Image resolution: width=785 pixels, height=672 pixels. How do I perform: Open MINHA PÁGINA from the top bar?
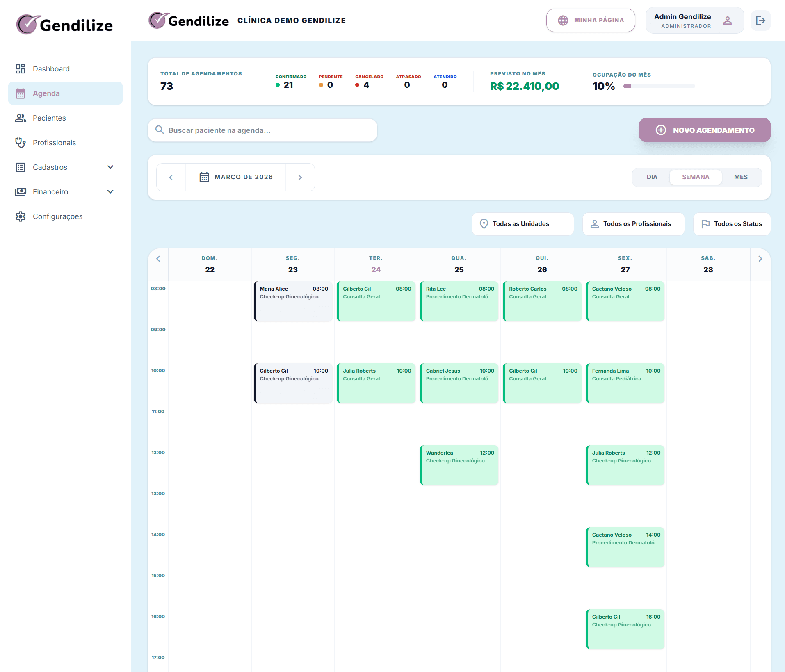[x=591, y=20]
